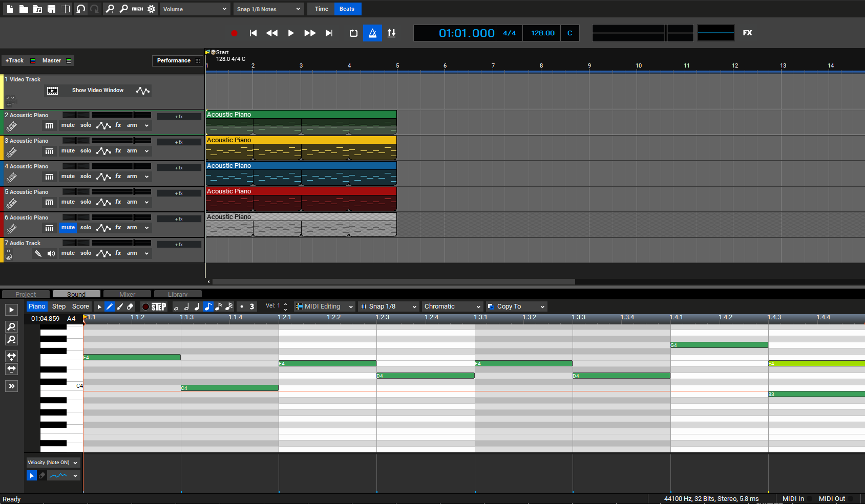Switch to Step editor view
This screenshot has width=865, height=504.
[59, 306]
